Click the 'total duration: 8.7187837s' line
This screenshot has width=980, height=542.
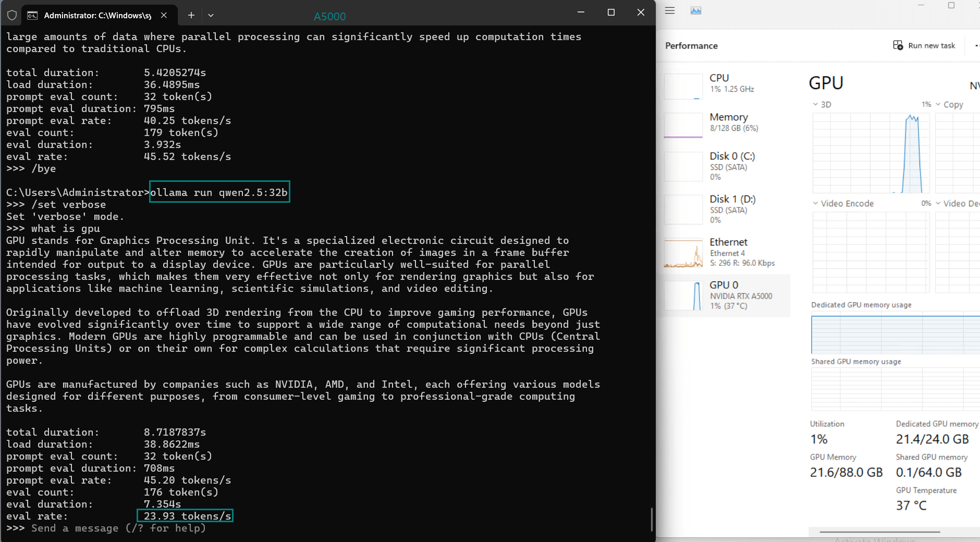106,432
